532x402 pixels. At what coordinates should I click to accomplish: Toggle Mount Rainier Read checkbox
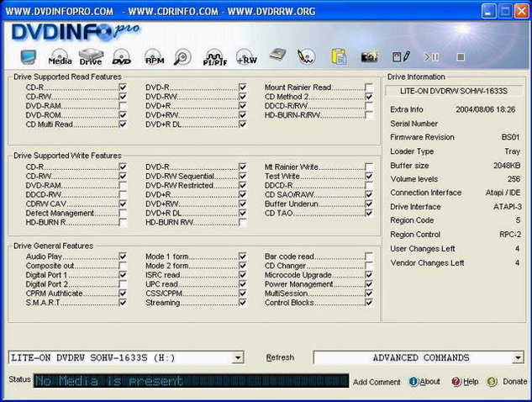coord(369,87)
